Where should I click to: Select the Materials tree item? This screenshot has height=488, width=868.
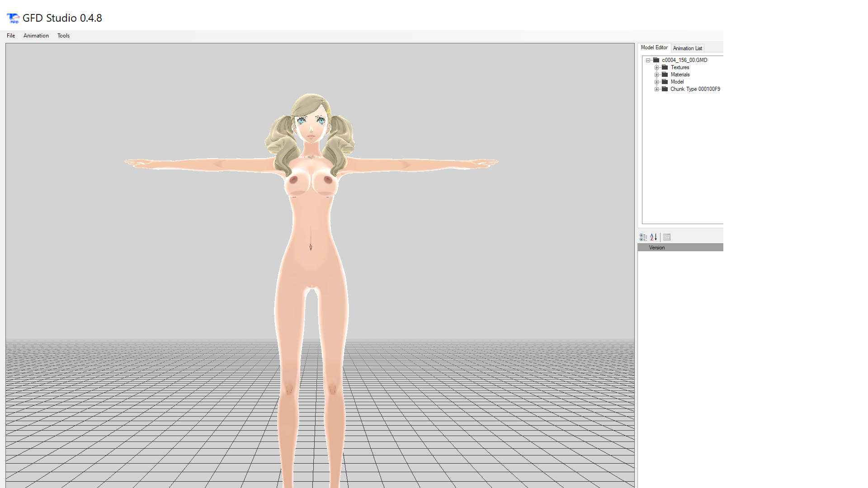pyautogui.click(x=680, y=75)
